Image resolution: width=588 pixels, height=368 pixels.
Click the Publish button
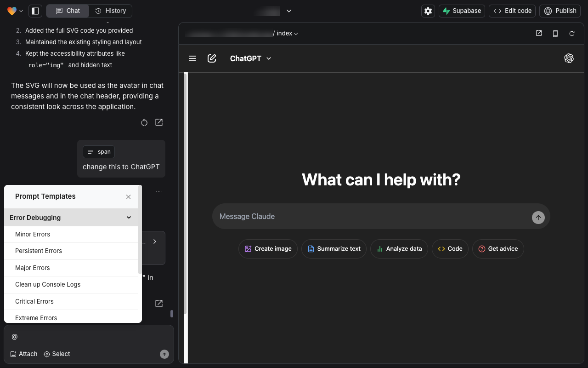(x=560, y=11)
